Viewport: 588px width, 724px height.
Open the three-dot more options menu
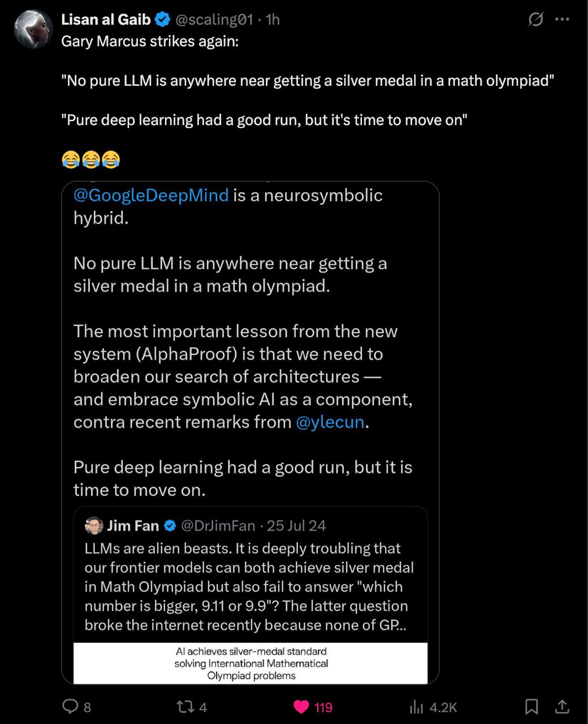(x=562, y=19)
